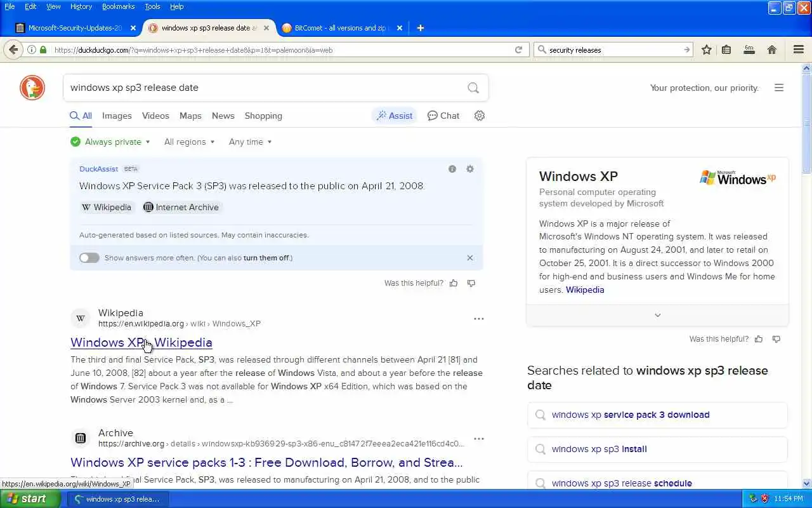Open a new tab with the plus button
The image size is (812, 508).
(421, 28)
